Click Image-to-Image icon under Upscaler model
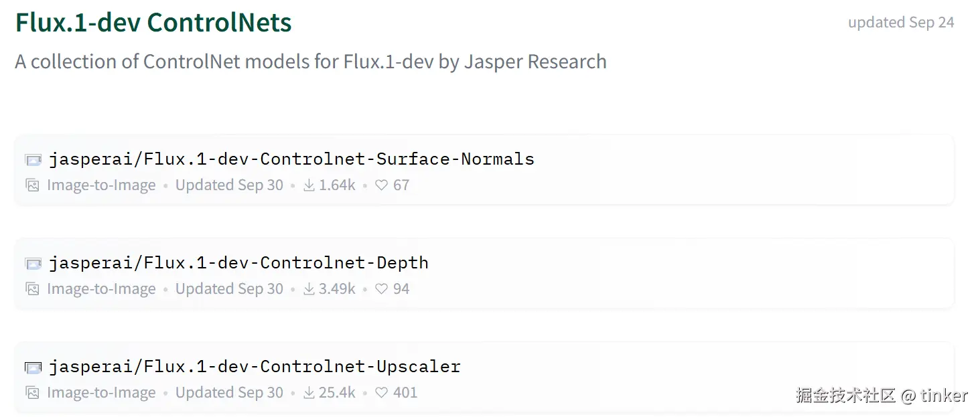This screenshot has width=980, height=417. pos(32,393)
